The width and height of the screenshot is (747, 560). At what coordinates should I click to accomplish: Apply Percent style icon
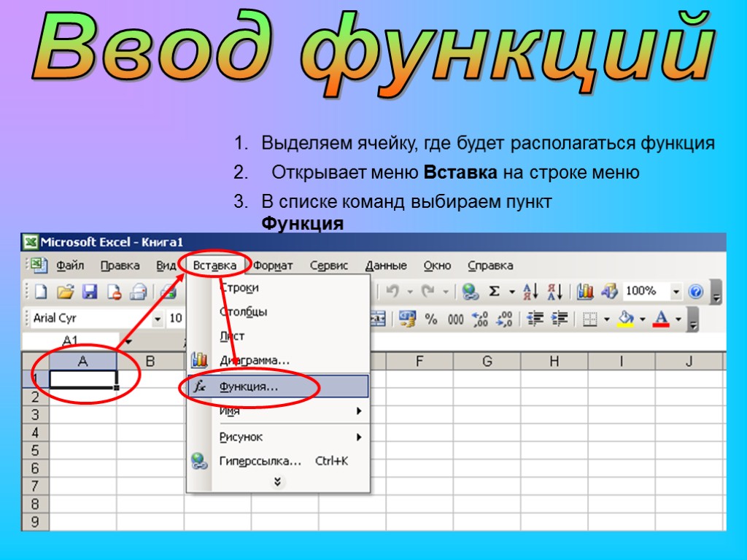pos(431,319)
